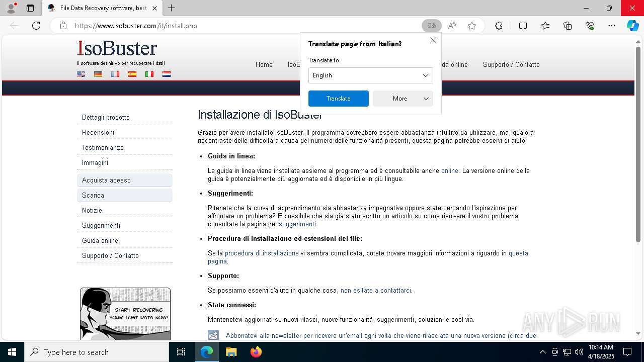Open Collections icon in toolbar
Viewport: 644px width, 362px height.
click(x=568, y=26)
